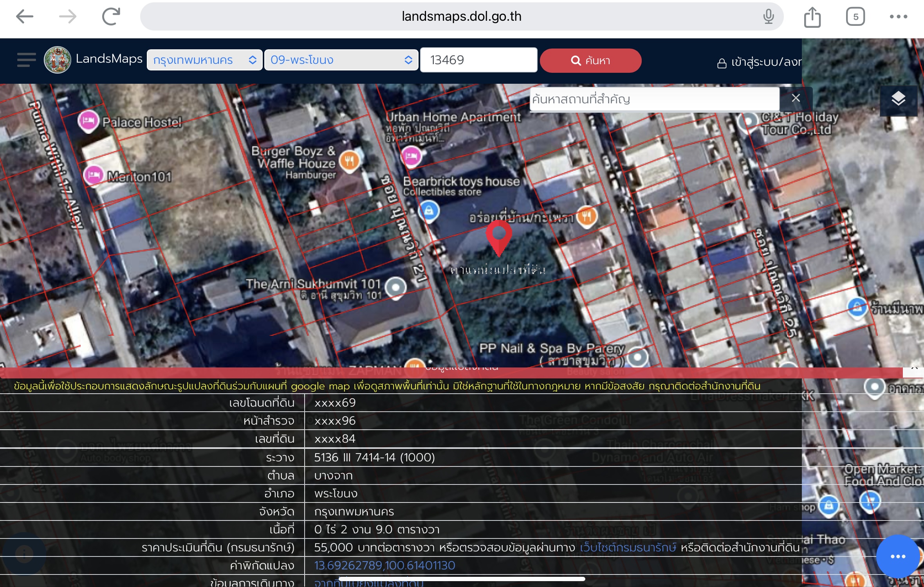Open the blue chat bubble button
This screenshot has height=587, width=924.
[x=898, y=556]
